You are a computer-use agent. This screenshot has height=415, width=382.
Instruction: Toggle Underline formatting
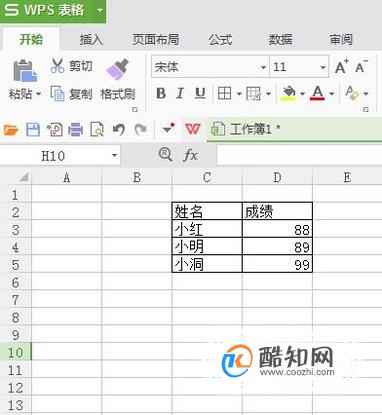tap(200, 93)
